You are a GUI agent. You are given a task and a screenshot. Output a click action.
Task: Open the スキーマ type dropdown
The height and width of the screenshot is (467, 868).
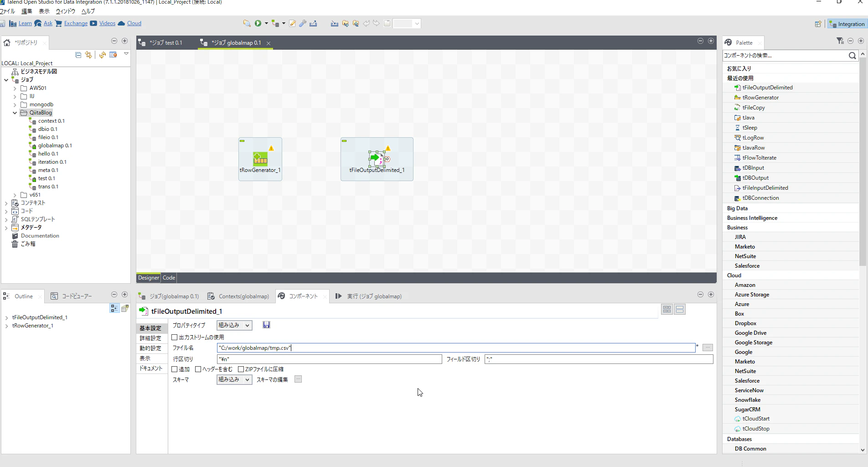click(234, 379)
